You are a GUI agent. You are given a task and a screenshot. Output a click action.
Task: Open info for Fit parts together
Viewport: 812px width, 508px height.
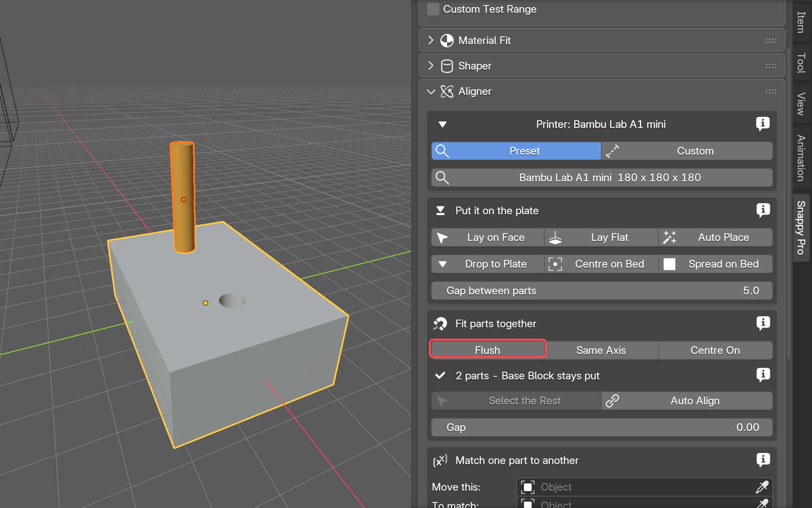point(763,323)
